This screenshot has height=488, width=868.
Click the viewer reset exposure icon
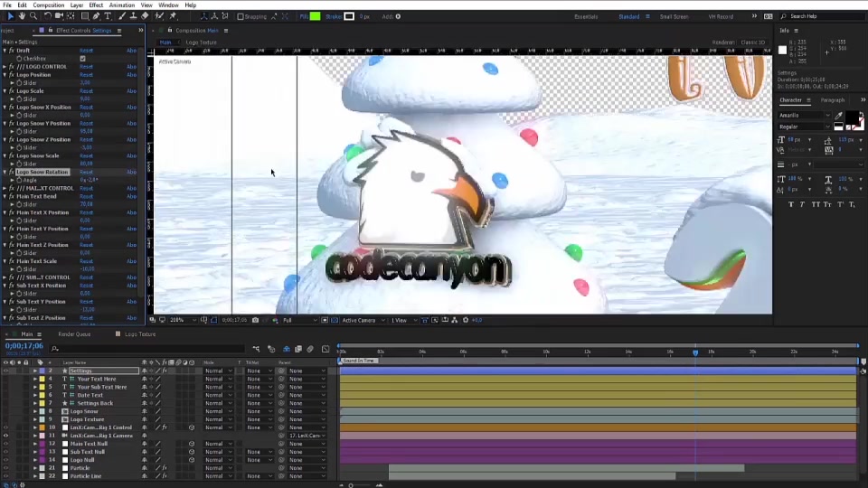coord(466,320)
